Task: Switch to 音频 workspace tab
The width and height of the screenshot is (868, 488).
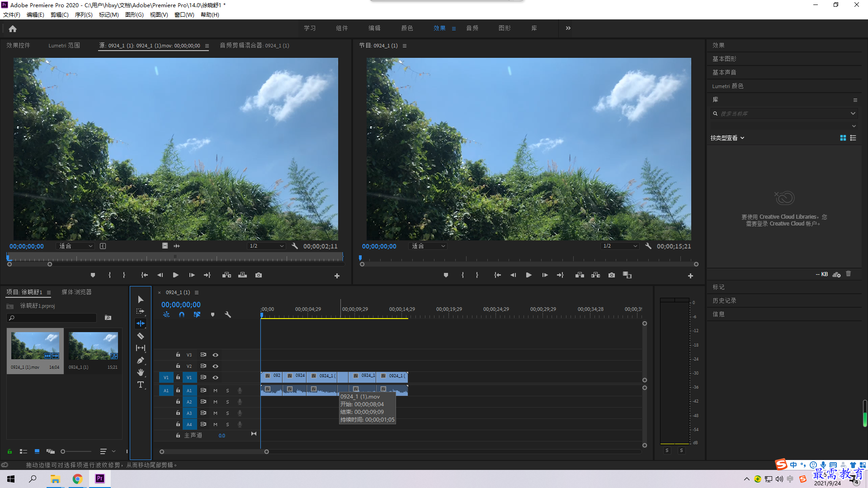Action: 472,28
